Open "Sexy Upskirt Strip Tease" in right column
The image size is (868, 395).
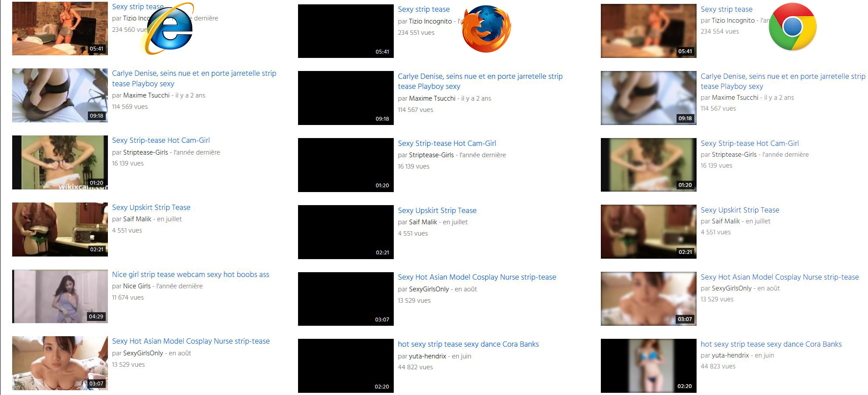(740, 210)
